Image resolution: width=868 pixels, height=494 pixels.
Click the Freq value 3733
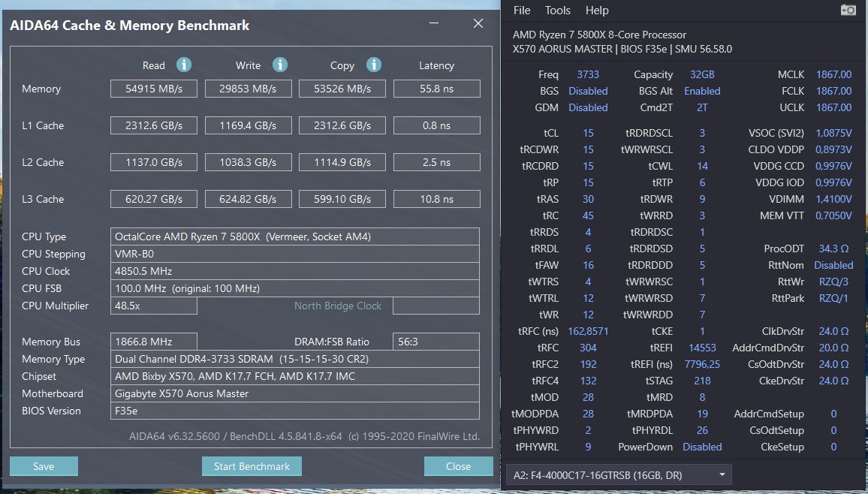tap(588, 74)
